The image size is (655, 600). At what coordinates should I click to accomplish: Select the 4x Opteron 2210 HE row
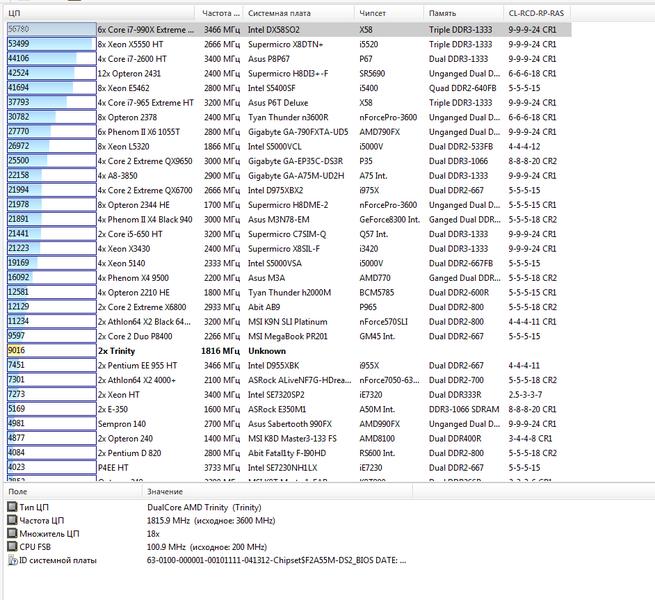point(289,292)
